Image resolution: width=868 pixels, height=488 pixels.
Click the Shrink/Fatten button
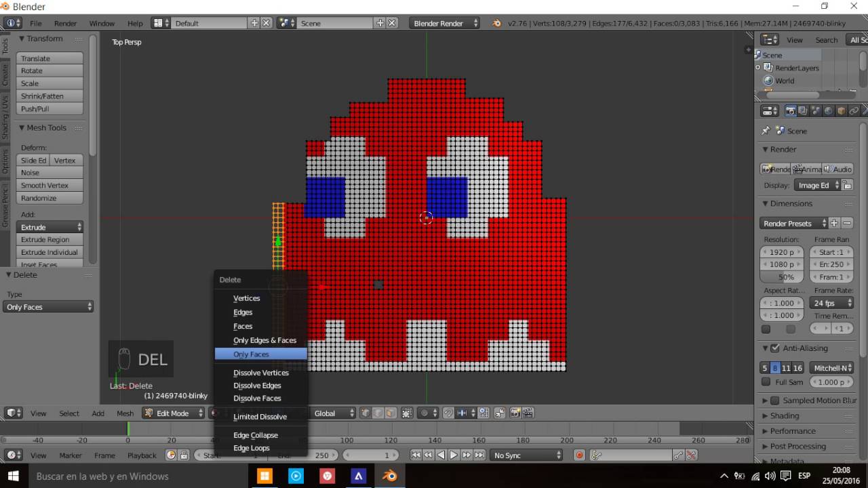[x=50, y=96]
